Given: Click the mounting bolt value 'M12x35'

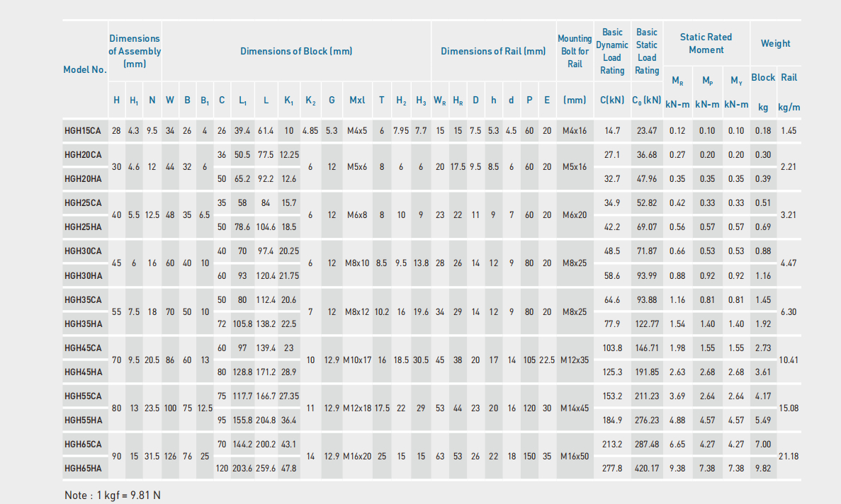Looking at the screenshot, I should point(575,360).
